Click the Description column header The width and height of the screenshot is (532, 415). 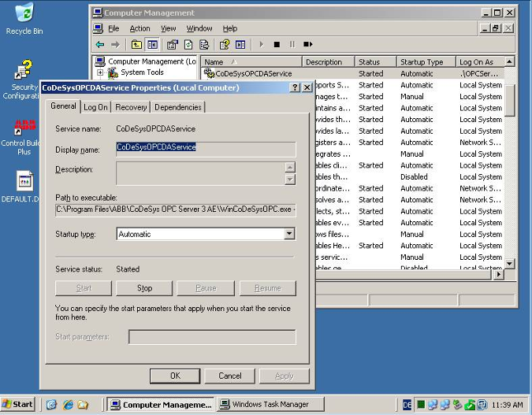[328, 62]
